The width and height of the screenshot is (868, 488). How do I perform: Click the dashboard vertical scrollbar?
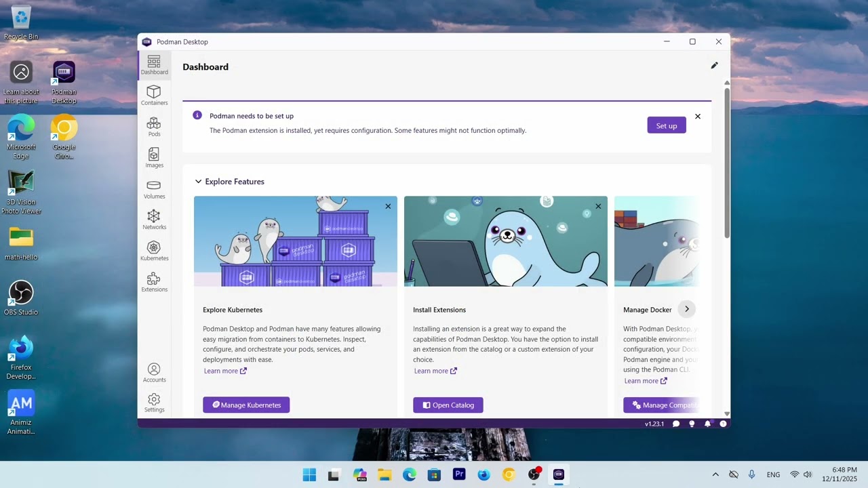[727, 163]
